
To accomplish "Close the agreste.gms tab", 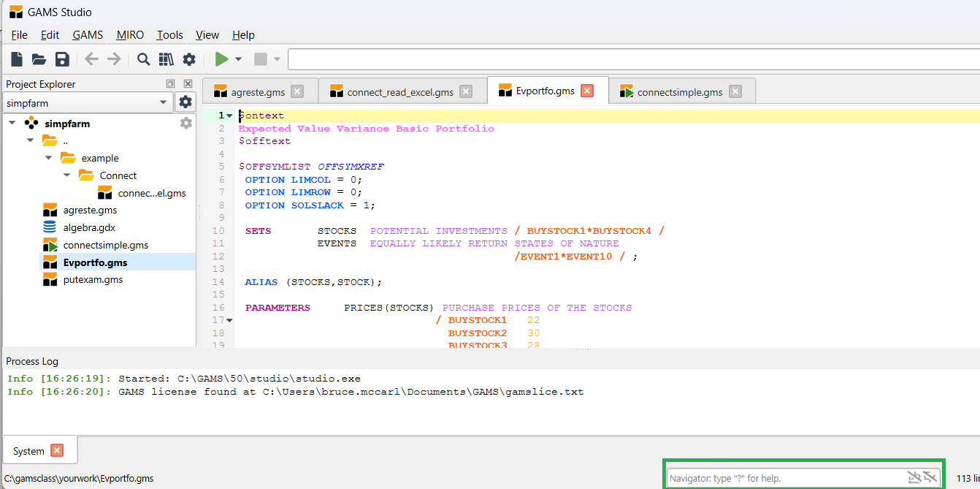I will (x=297, y=91).
